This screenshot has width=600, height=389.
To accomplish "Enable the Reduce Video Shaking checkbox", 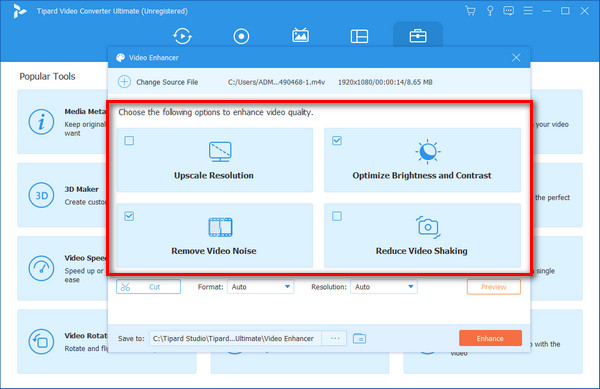I will coord(337,216).
